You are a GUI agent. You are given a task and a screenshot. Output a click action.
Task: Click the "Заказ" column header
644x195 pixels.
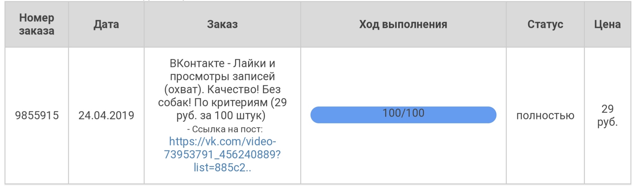222,24
